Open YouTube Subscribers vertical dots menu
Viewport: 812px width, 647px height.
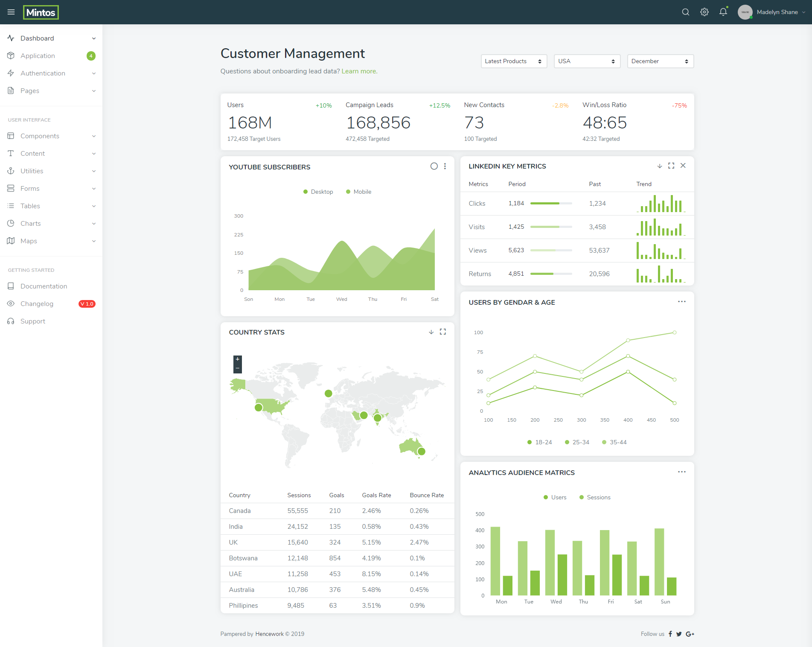tap(445, 166)
